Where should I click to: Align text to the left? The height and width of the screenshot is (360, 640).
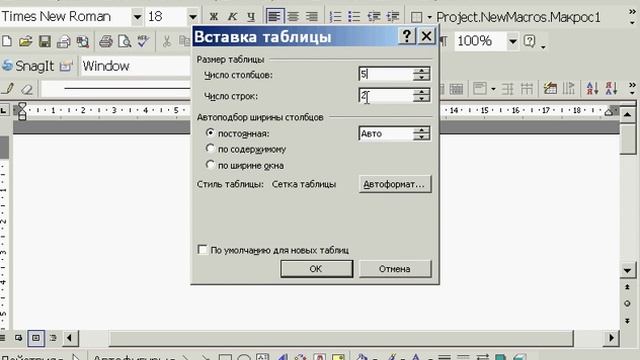(274, 17)
